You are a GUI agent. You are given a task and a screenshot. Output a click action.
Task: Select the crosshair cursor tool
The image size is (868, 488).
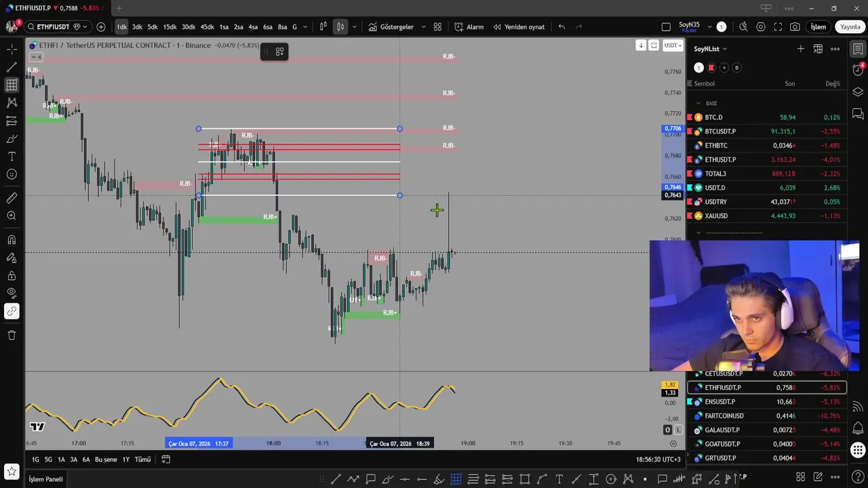tap(12, 49)
